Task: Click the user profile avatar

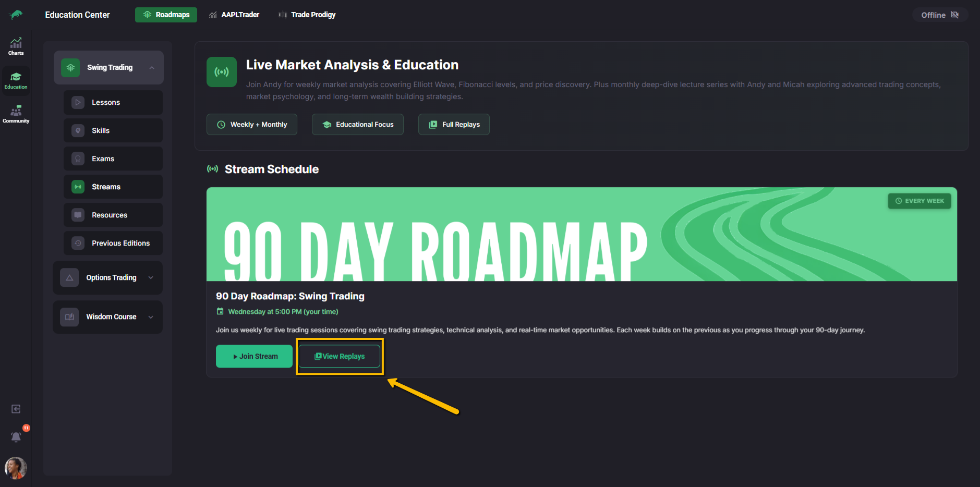Action: click(x=16, y=468)
